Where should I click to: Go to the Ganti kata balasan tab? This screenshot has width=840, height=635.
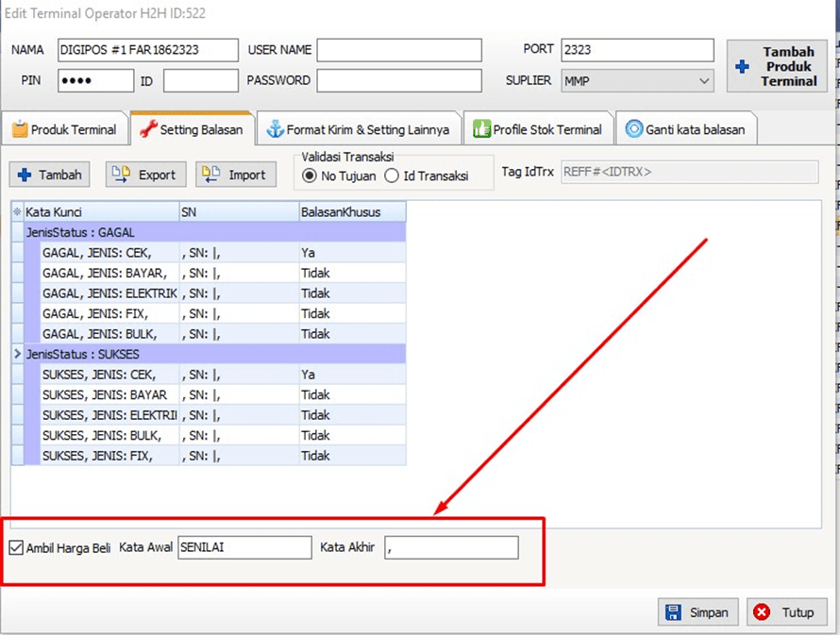tap(686, 129)
